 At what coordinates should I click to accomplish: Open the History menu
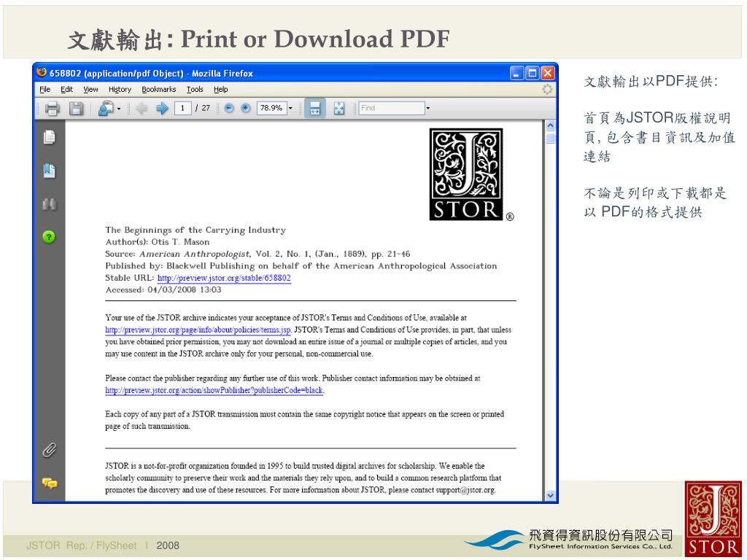(x=120, y=90)
